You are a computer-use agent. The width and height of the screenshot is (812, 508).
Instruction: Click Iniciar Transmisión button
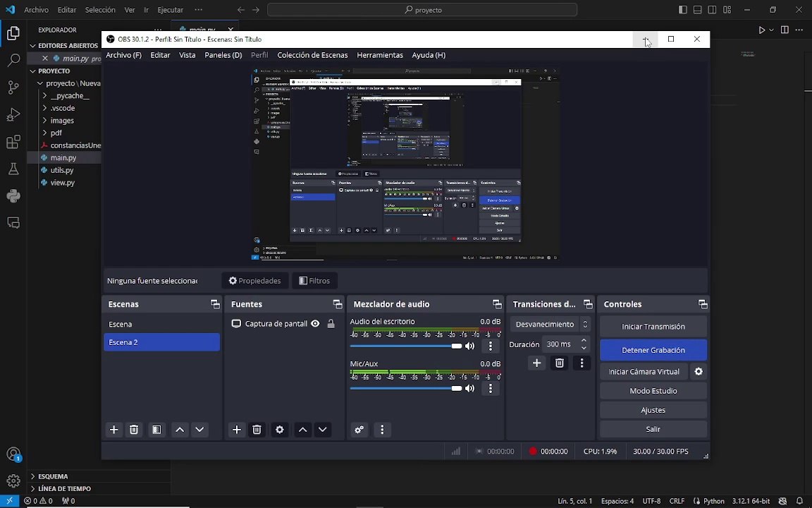(x=653, y=327)
